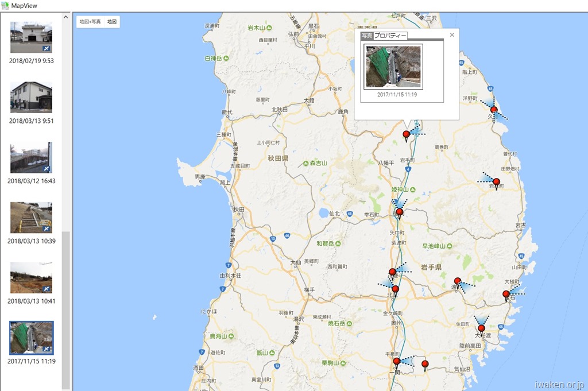Viewport: 588px width, 391px height.
Task: Click the 由利本荘 city label
Action: coord(231,276)
